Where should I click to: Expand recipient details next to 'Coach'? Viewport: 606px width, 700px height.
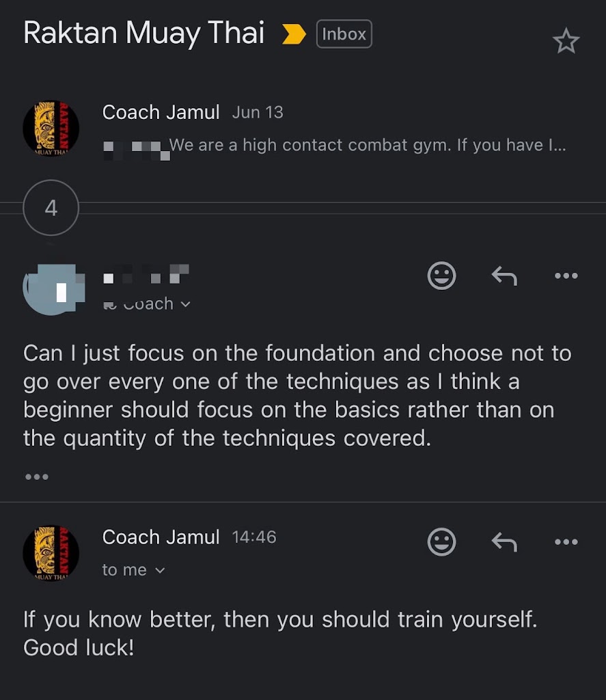(x=184, y=304)
